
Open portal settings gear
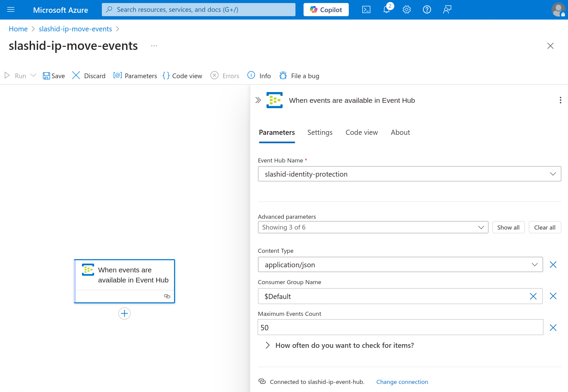(407, 10)
